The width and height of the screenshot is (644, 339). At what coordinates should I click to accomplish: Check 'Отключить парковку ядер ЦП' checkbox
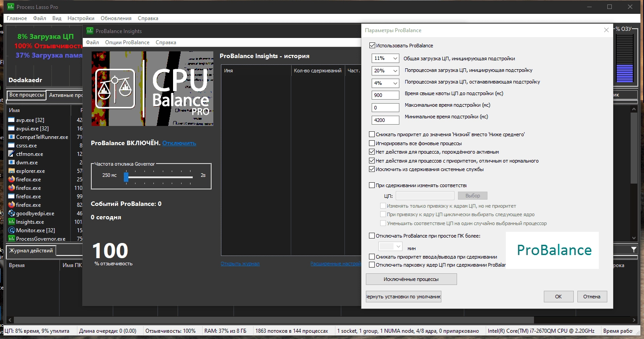click(x=372, y=265)
